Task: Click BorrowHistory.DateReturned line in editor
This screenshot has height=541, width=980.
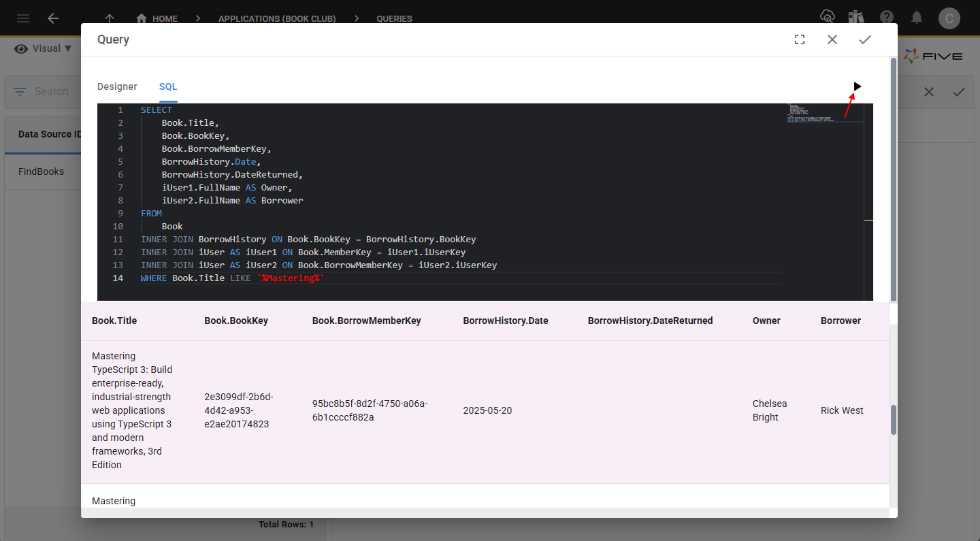Action: [x=232, y=175]
